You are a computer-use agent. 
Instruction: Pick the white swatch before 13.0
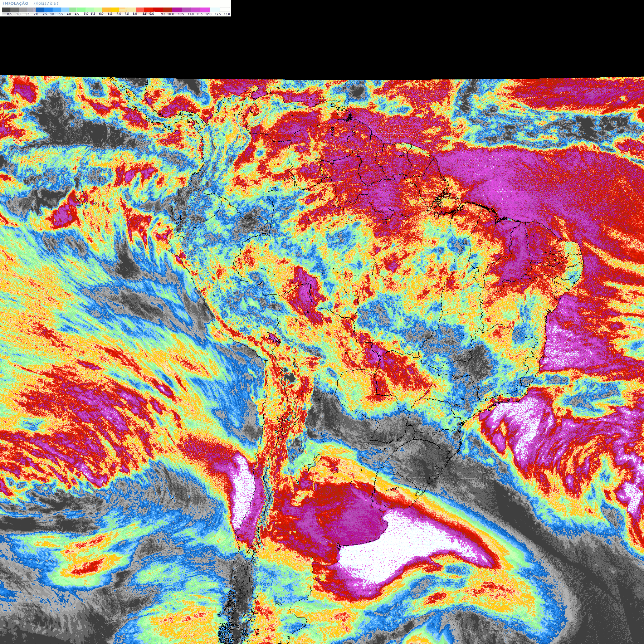tap(225, 10)
